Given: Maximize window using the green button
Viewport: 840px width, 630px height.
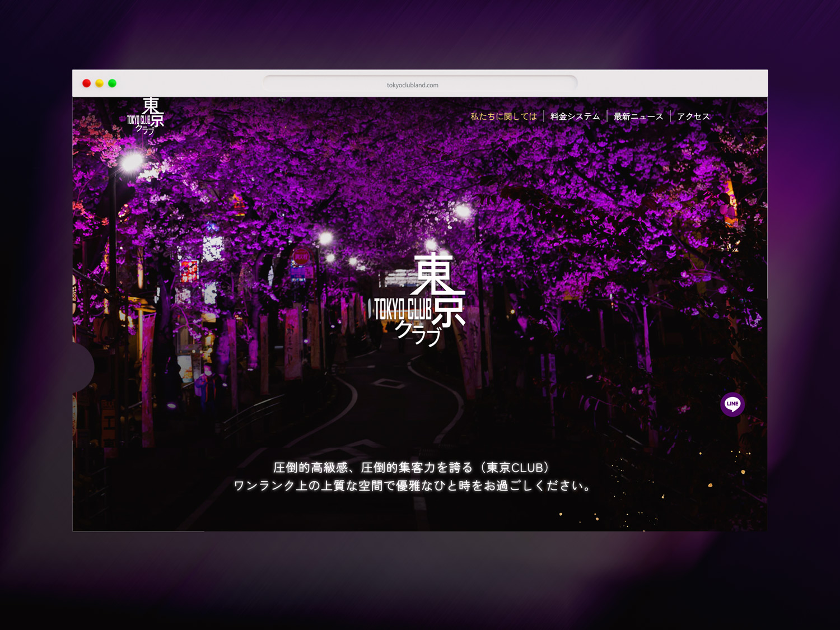Looking at the screenshot, I should pyautogui.click(x=112, y=83).
